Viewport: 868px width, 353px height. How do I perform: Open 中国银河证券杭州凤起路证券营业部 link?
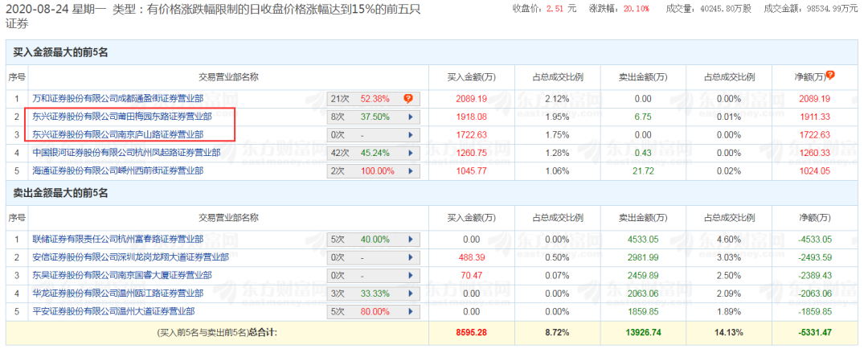click(x=126, y=153)
